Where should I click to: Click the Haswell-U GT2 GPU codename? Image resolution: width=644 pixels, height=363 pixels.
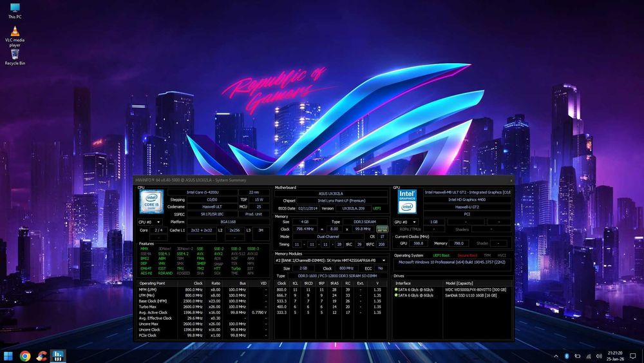tap(466, 207)
